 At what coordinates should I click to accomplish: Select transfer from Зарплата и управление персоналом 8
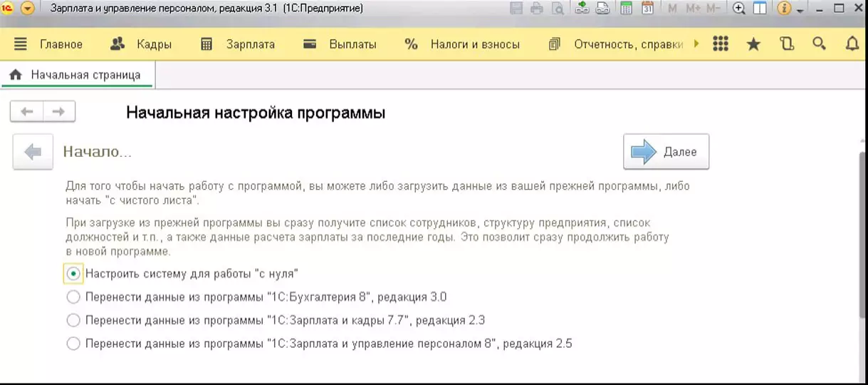click(319, 344)
